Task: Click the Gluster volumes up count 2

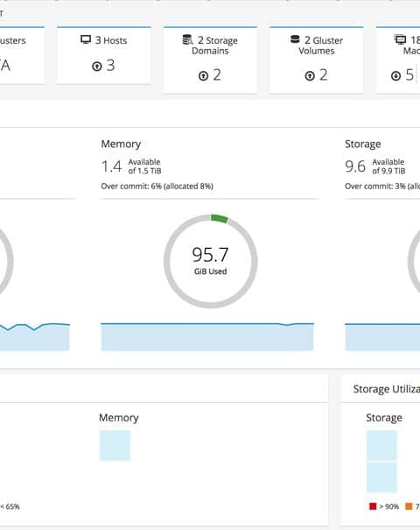Action: (324, 74)
